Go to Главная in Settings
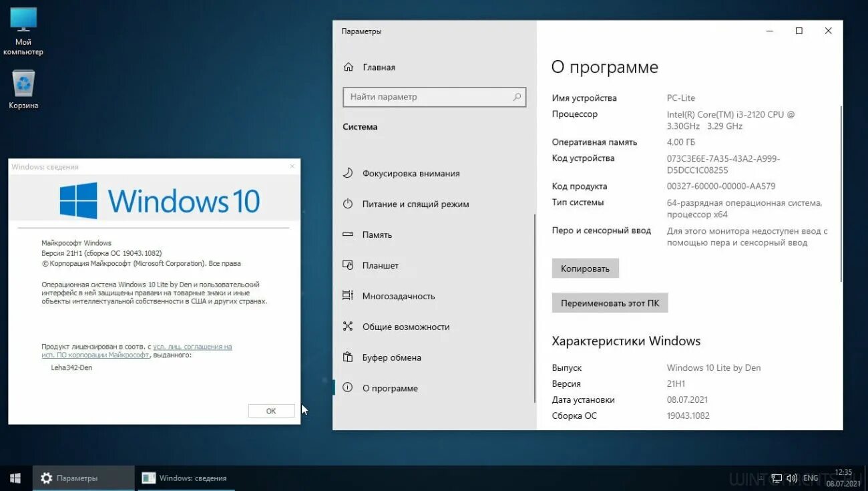The image size is (868, 491). (379, 67)
